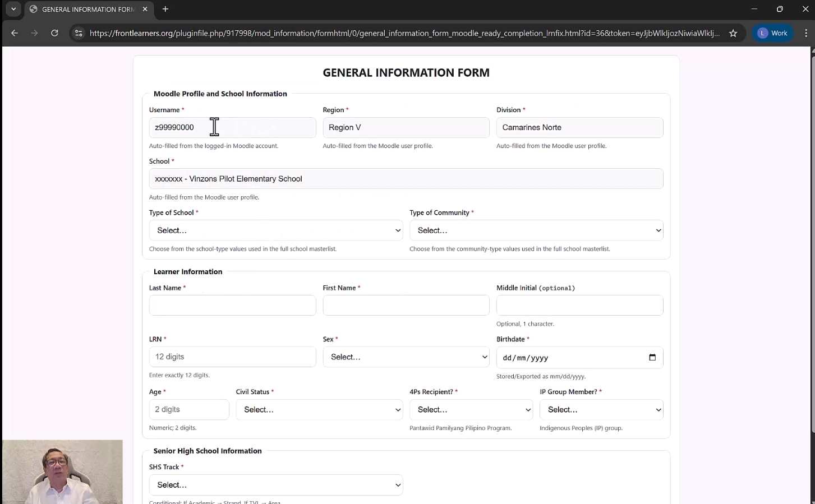Switch to General Information Form tab
The width and height of the screenshot is (815, 504).
click(84, 9)
